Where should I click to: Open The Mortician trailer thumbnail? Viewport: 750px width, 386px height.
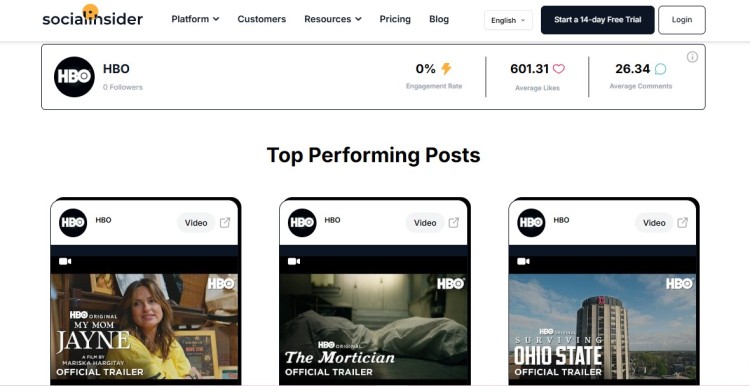(x=373, y=326)
